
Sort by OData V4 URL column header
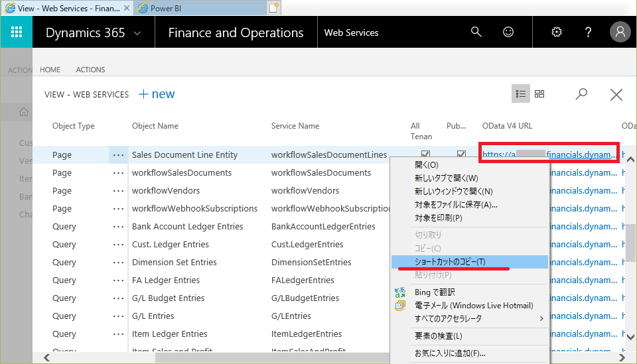(507, 126)
